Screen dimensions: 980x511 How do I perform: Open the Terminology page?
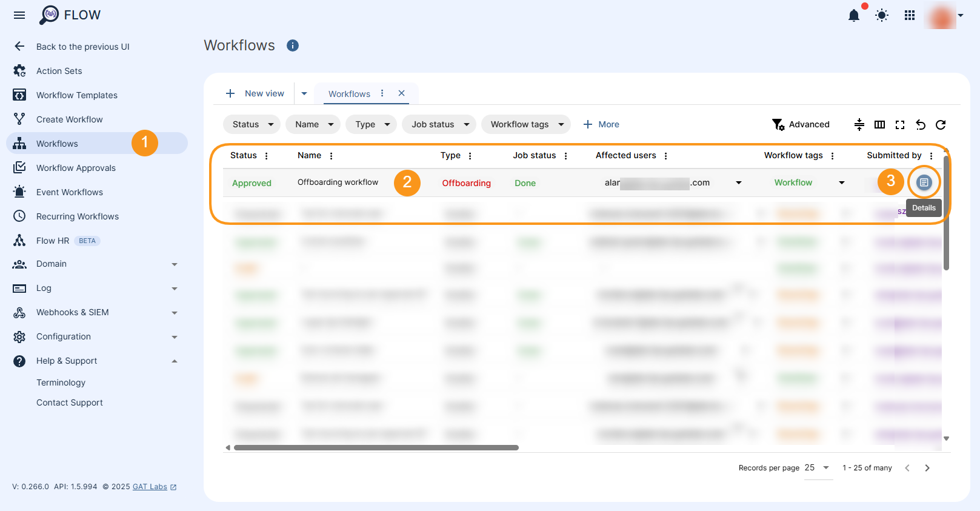tap(61, 382)
